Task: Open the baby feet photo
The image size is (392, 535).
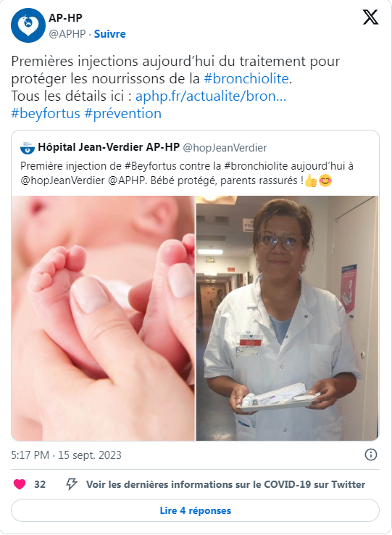Action: coord(103,318)
